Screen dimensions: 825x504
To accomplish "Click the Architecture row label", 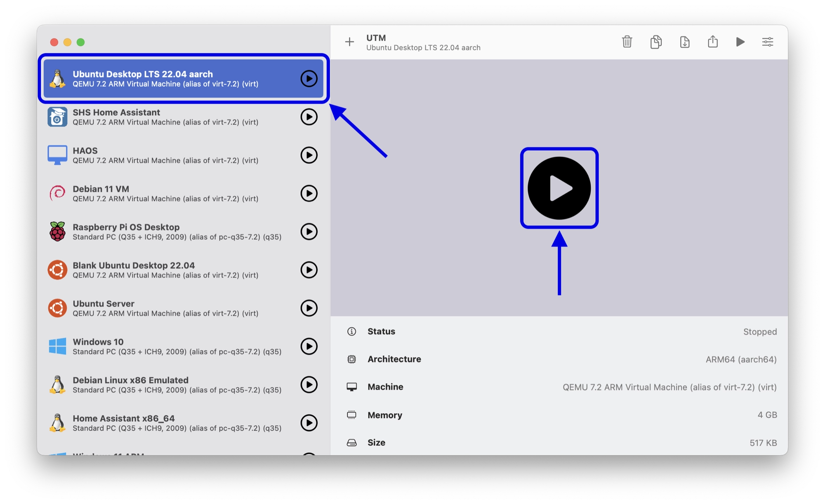I will [x=394, y=359].
